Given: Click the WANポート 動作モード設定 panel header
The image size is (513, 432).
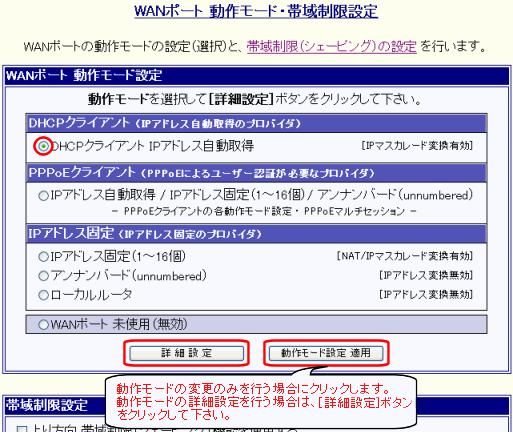Looking at the screenshot, I should (256, 76).
